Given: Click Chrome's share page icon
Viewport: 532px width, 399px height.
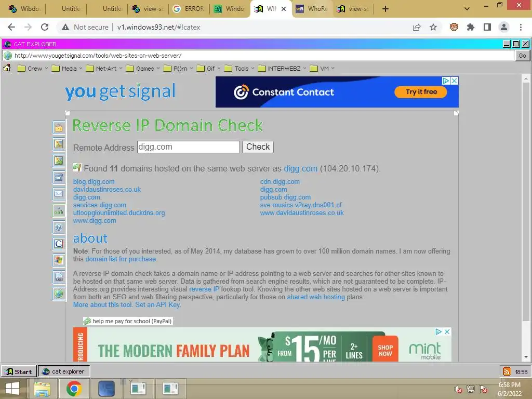Looking at the screenshot, I should (x=417, y=27).
